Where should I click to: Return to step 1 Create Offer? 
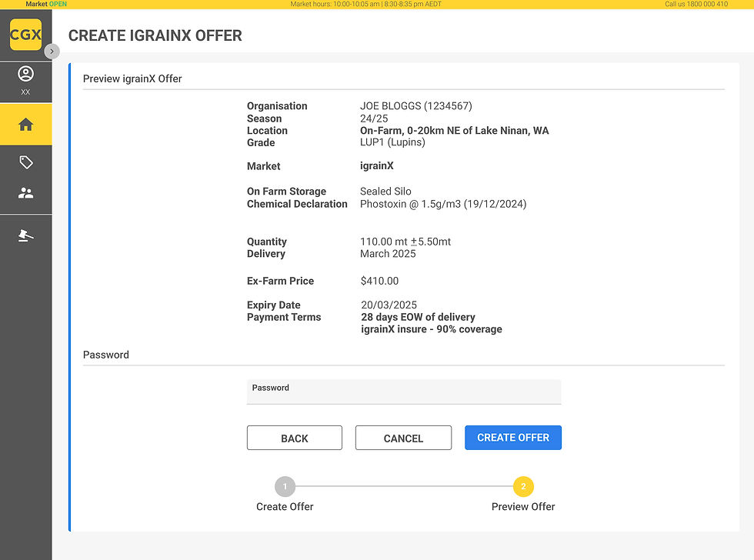pos(285,486)
